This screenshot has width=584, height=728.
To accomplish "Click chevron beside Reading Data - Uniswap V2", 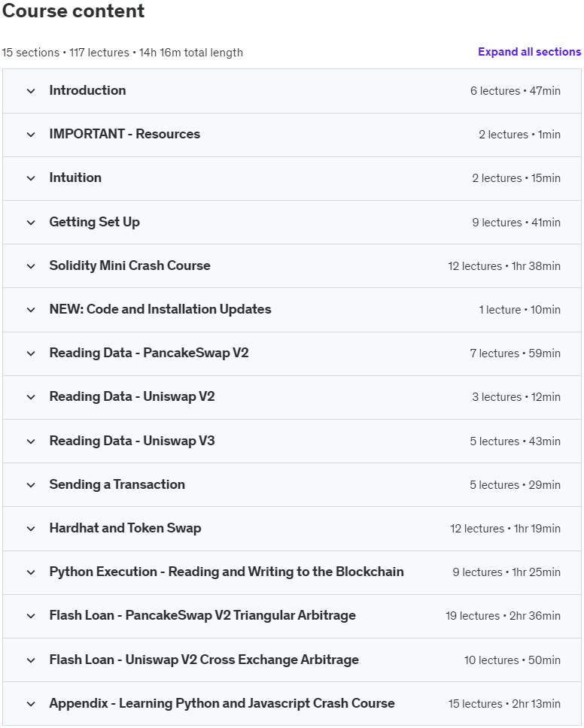I will 31,397.
